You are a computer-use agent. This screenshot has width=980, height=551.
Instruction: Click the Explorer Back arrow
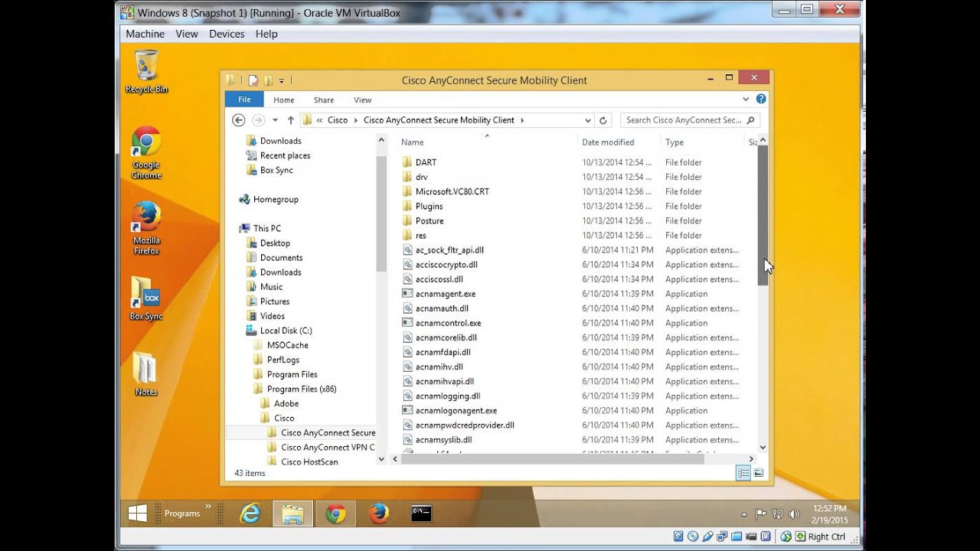[238, 120]
